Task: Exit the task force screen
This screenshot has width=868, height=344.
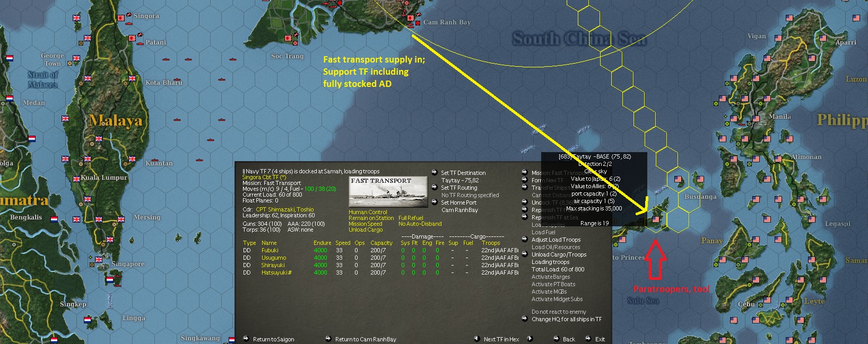Action: [600, 339]
